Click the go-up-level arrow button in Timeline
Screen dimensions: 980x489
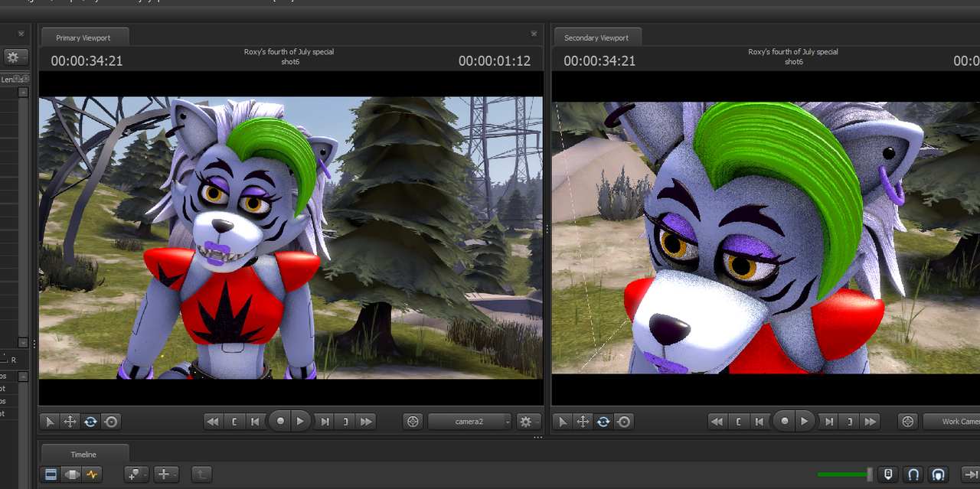coord(202,474)
